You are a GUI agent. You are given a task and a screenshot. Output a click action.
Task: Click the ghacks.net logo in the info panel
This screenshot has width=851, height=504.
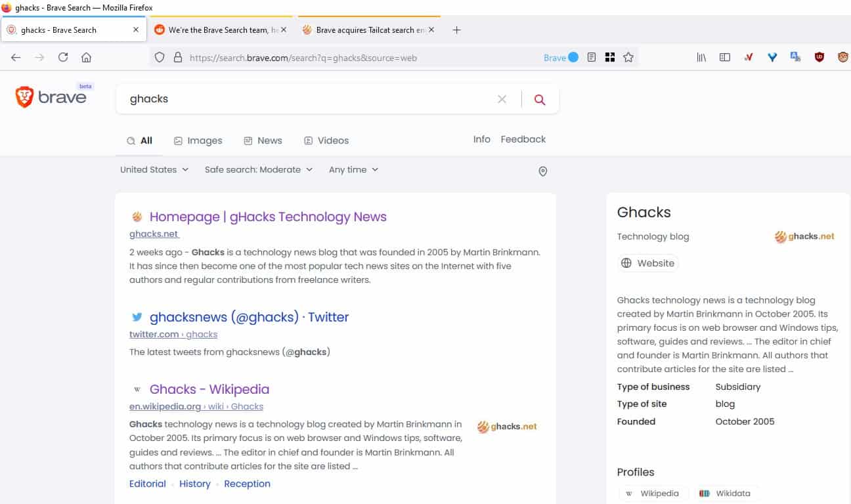804,236
